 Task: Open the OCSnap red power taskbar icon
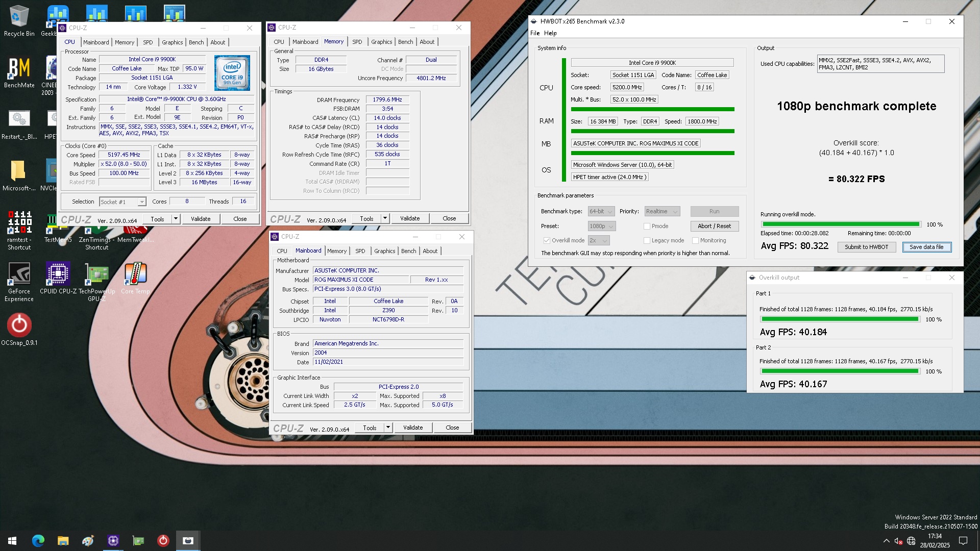pos(163,540)
